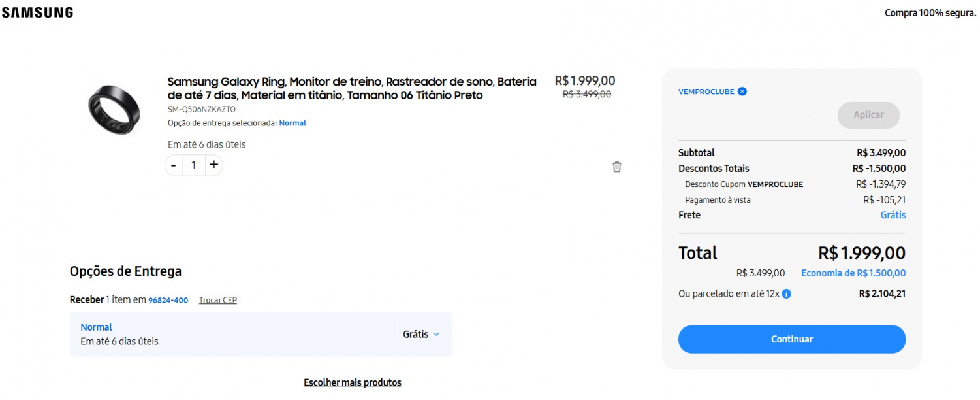Click the blue Normal delivery selected link
The height and width of the screenshot is (400, 980).
[x=292, y=123]
